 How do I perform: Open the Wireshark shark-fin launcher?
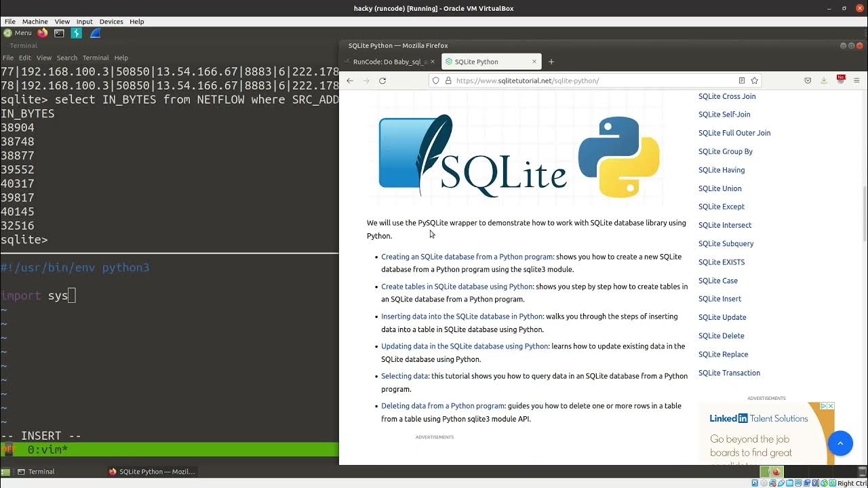point(95,33)
